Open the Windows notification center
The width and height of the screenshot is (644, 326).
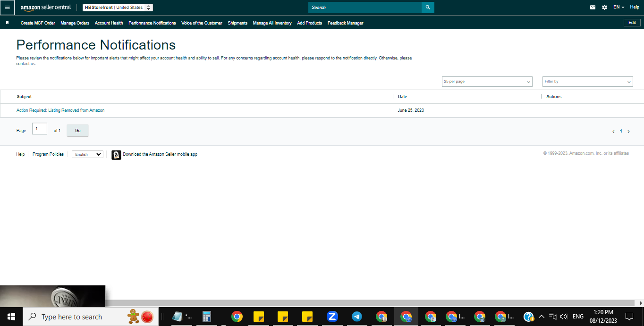click(x=629, y=317)
